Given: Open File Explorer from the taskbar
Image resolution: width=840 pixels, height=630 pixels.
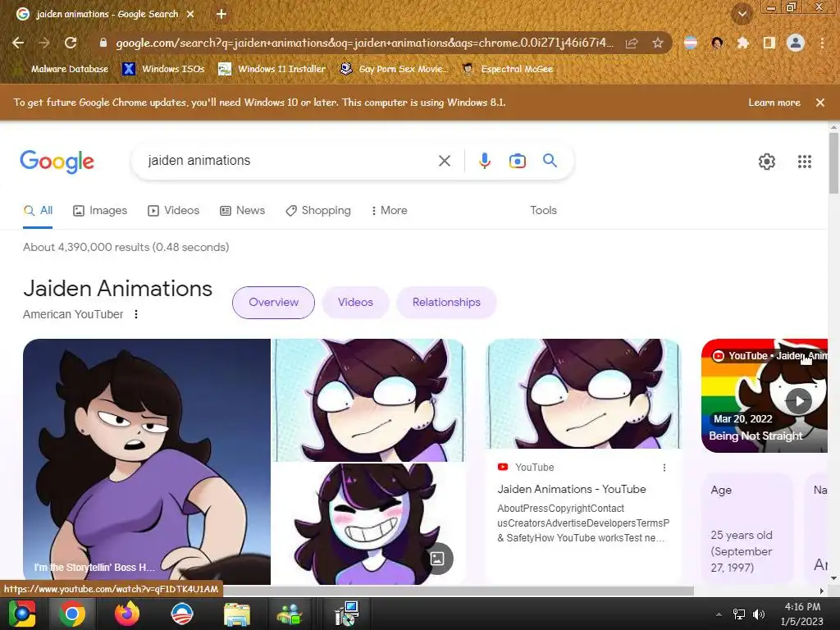Looking at the screenshot, I should click(x=237, y=614).
